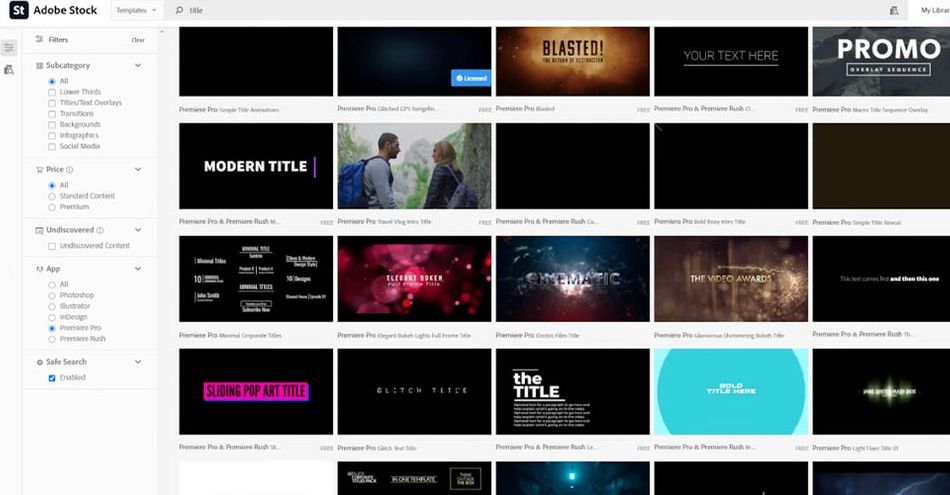Select Premiere Rush app radio

(51, 339)
